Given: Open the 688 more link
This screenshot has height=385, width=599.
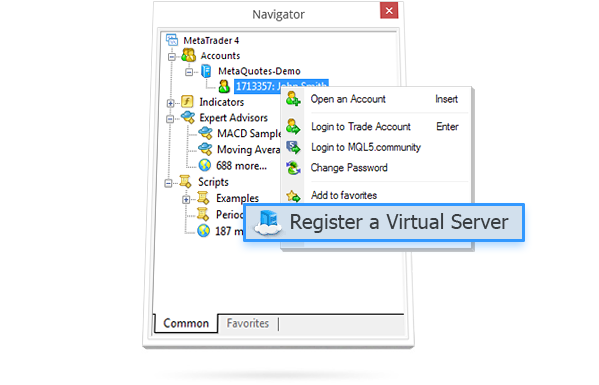Looking at the screenshot, I should point(241,165).
